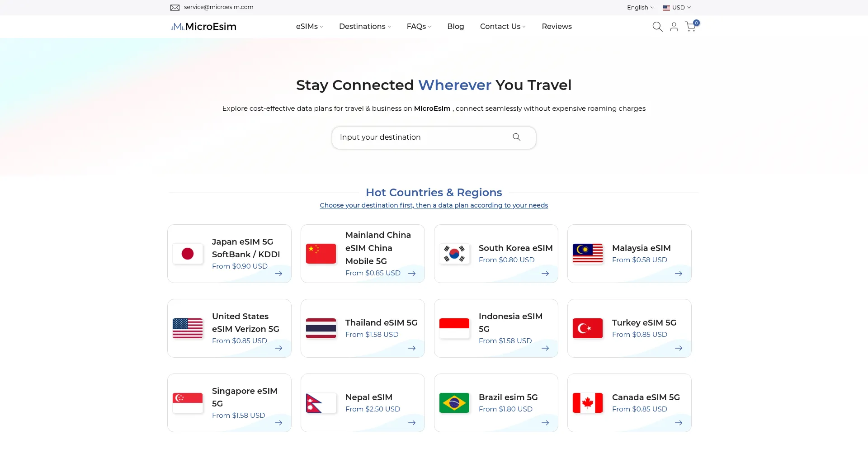
Task: Click search icon inside destination field
Action: tap(516, 137)
